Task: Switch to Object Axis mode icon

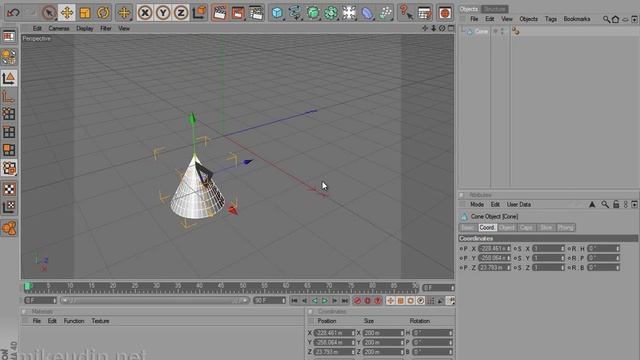Action: [x=9, y=97]
